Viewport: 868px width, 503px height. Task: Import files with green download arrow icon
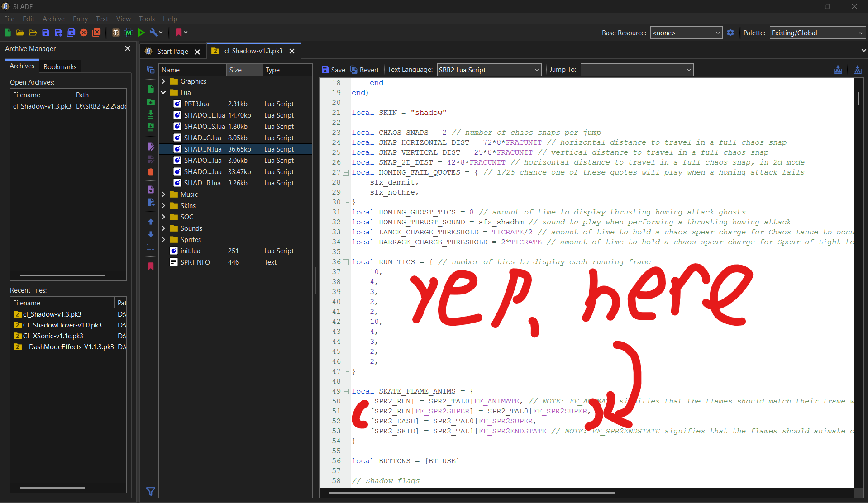click(151, 114)
